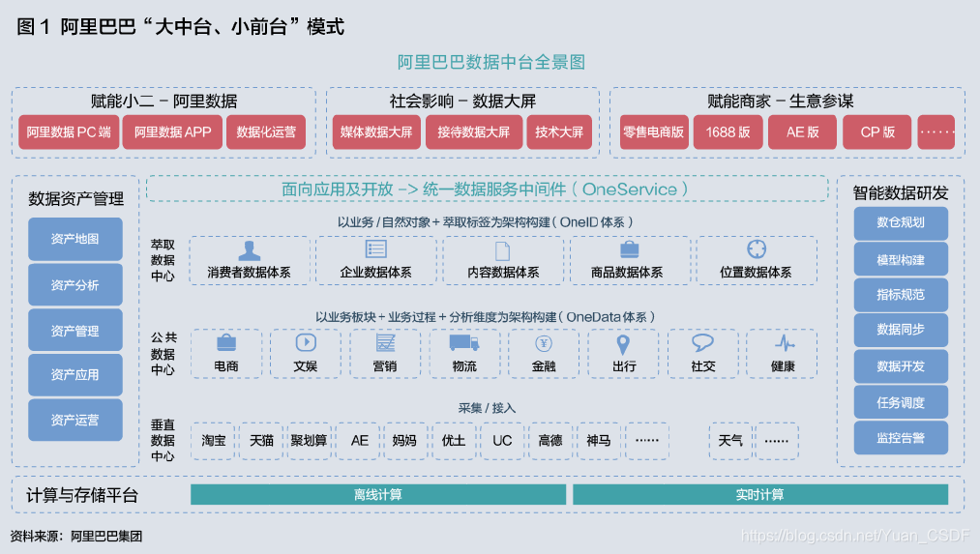Click the 实时计算 teal bar
The height and width of the screenshot is (554, 980).
tap(760, 495)
